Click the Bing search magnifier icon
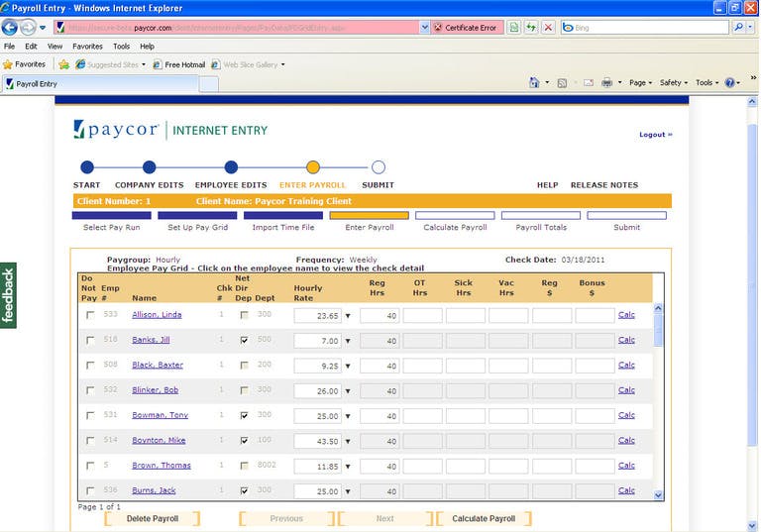Image resolution: width=761 pixels, height=532 pixels. pos(738,27)
